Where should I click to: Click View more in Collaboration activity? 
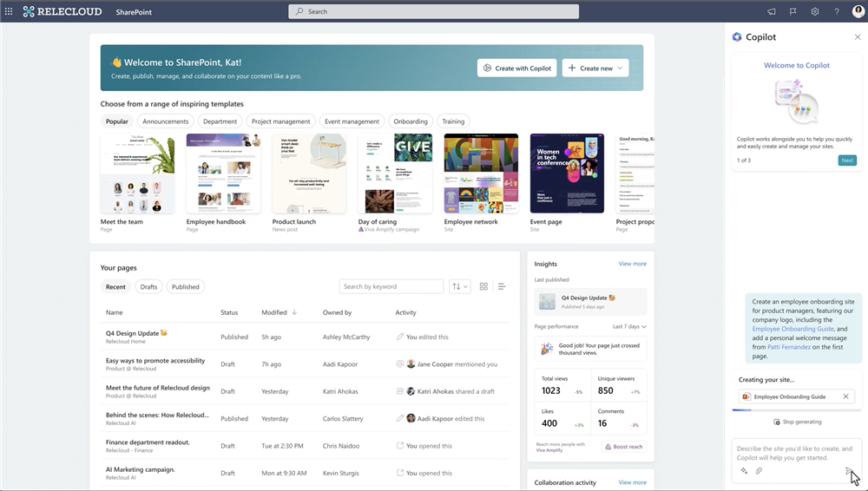coord(632,482)
